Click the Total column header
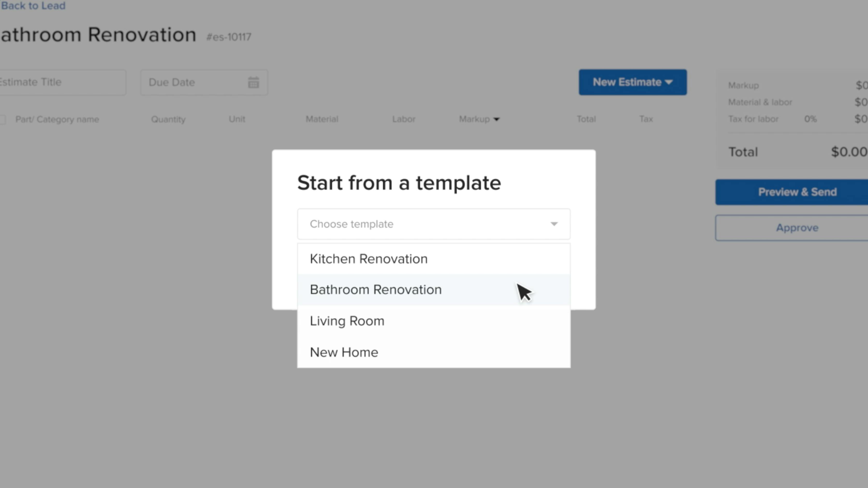The image size is (868, 488). click(586, 119)
